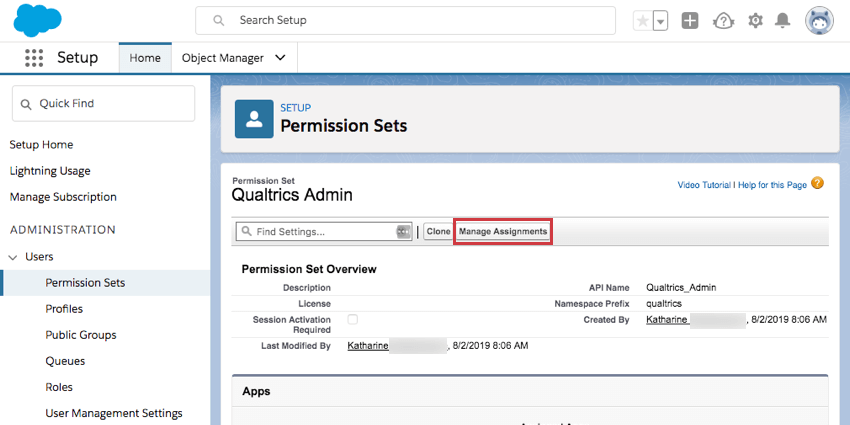Click the Manage Assignments button
850x425 pixels.
click(503, 232)
